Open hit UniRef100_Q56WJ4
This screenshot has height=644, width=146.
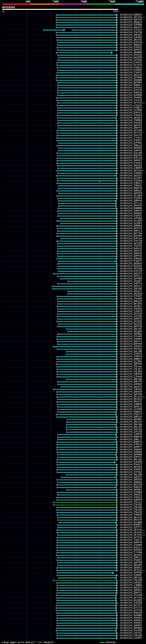point(131,22)
